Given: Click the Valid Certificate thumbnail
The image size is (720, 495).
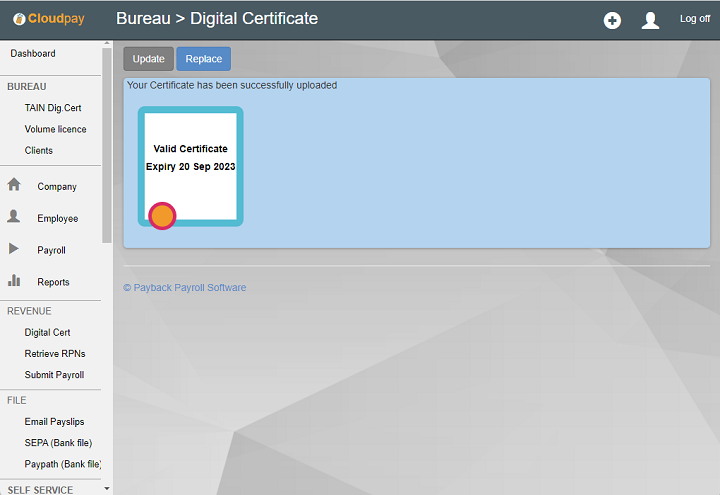Looking at the screenshot, I should [x=190, y=165].
